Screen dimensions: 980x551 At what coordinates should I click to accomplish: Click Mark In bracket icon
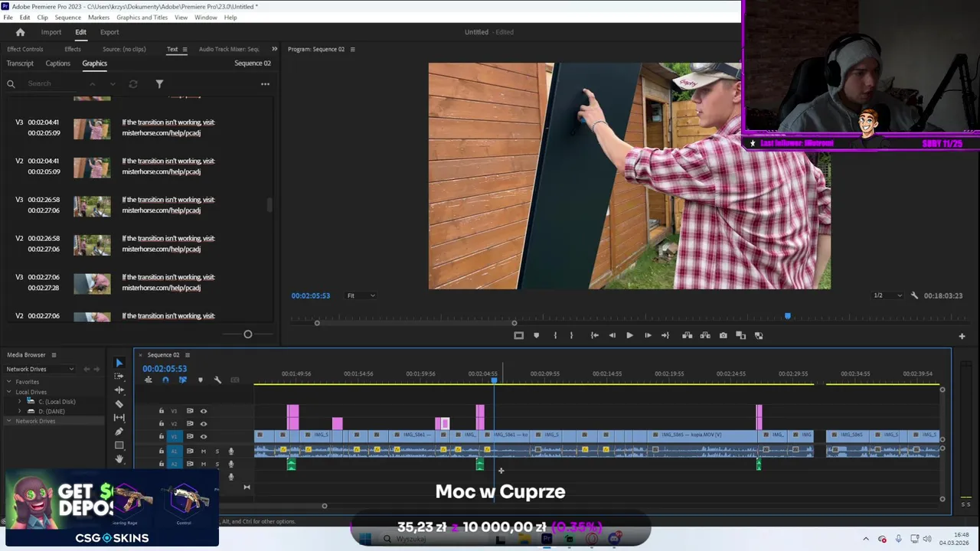coord(555,335)
